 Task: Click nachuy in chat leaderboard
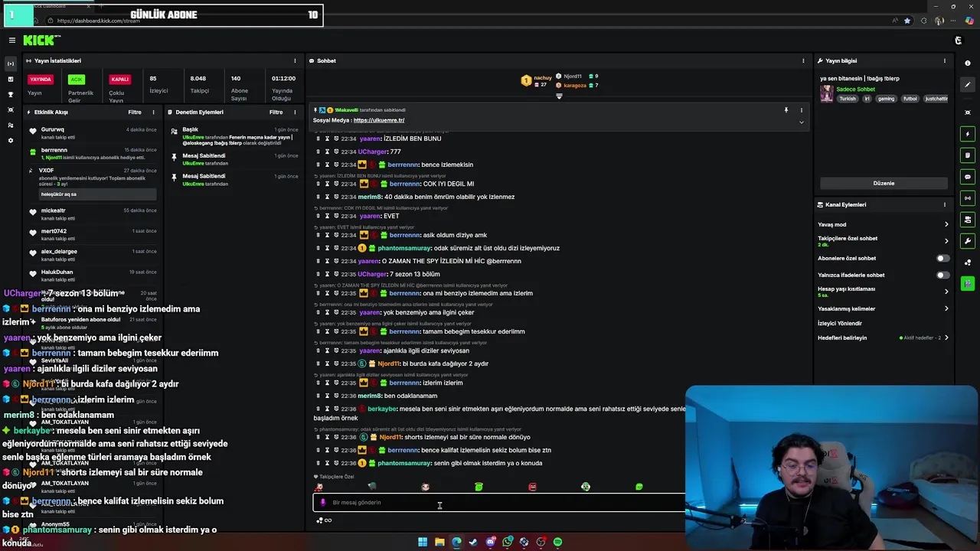(542, 77)
